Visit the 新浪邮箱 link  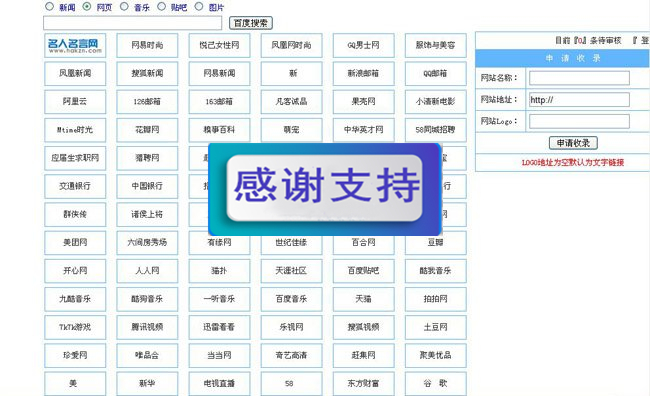click(364, 73)
